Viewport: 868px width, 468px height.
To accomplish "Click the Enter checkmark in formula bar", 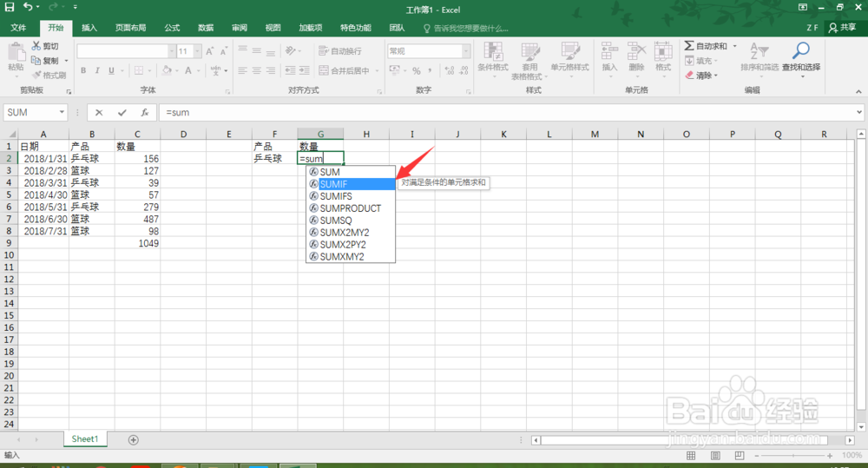I will pos(122,112).
